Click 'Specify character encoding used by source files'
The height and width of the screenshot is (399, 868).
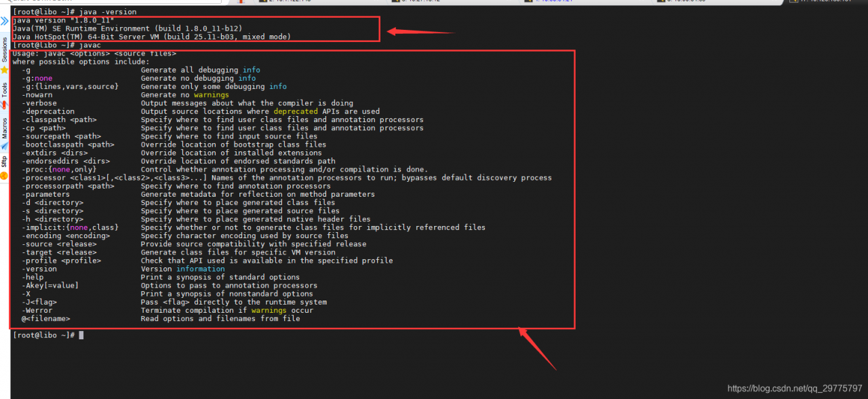[245, 235]
